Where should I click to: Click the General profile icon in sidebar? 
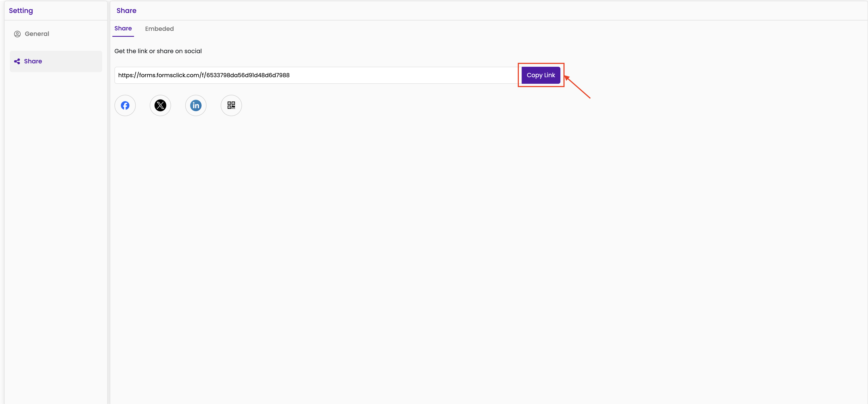pos(17,34)
